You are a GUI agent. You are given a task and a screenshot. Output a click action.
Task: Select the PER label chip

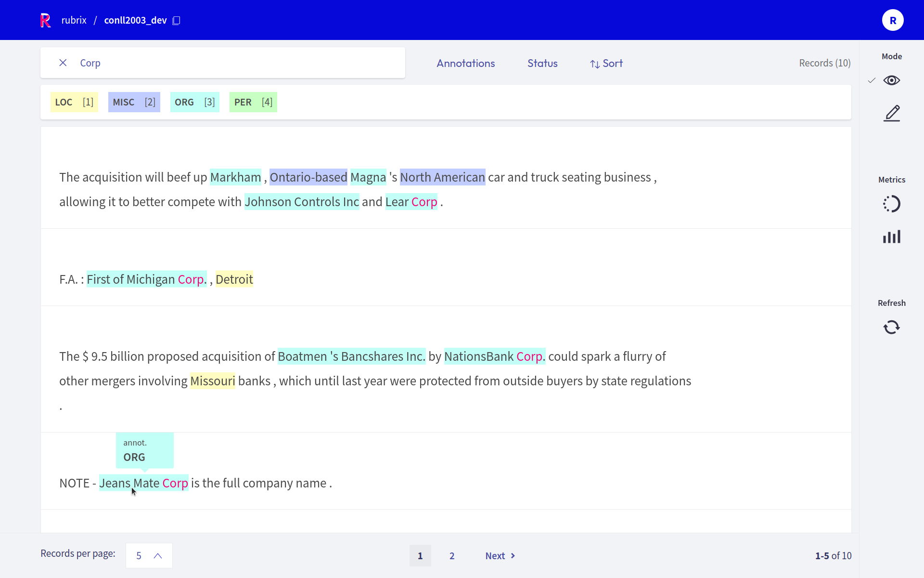click(253, 102)
